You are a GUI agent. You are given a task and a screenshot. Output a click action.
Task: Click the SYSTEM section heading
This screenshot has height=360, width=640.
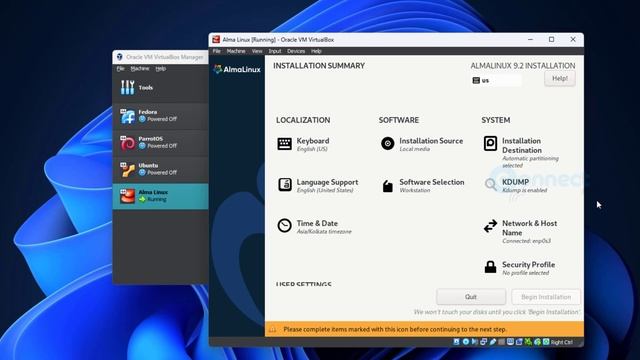[x=496, y=120]
